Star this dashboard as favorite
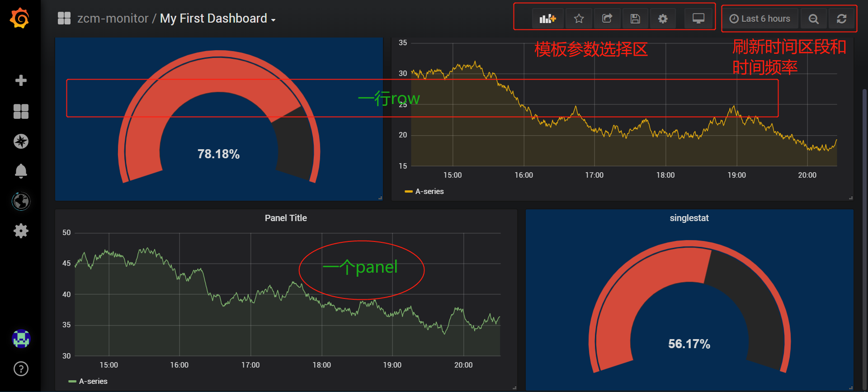This screenshot has width=868, height=392. [x=579, y=19]
